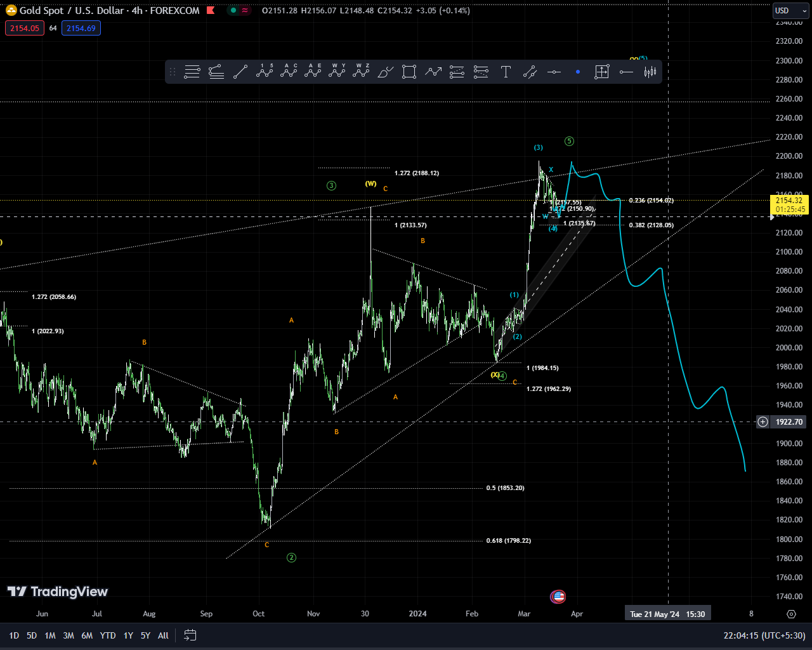Choose the Text annotation tool
The width and height of the screenshot is (812, 650).
[506, 72]
